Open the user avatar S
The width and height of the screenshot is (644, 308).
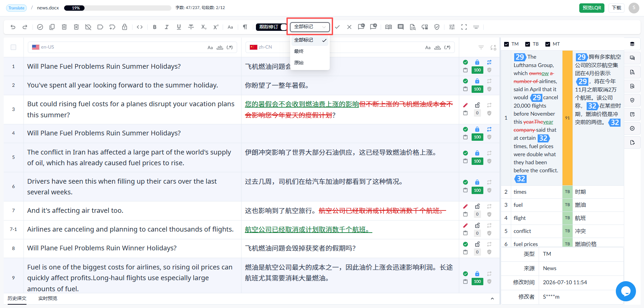[x=634, y=8]
